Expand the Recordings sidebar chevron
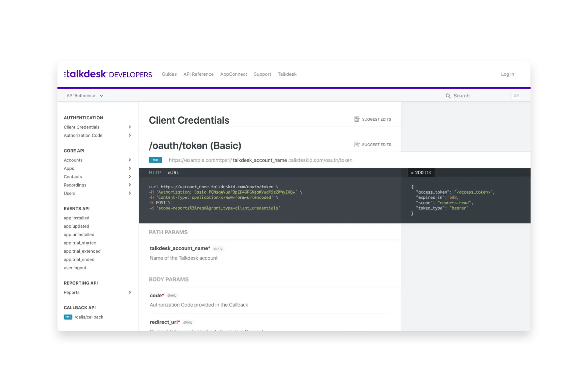588x392 pixels. point(130,185)
